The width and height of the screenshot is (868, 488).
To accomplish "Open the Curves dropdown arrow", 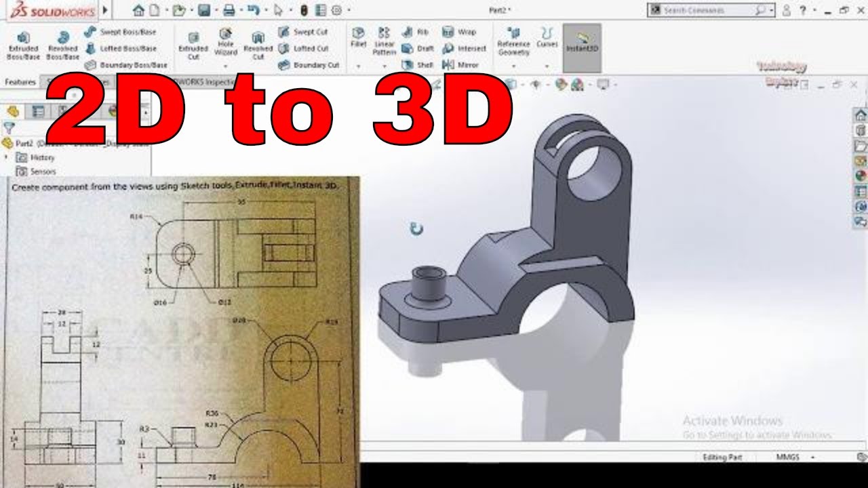I will pos(547,66).
